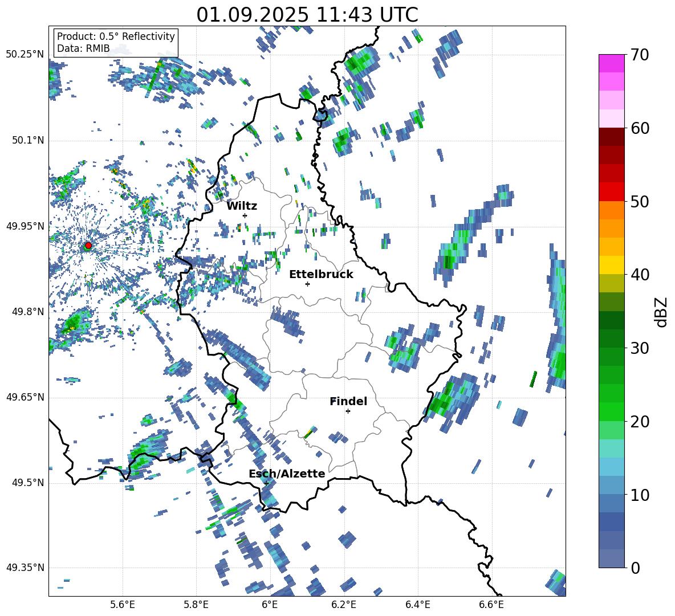Pick the bottom grey-blue colorbar segment above 0
Viewport: 675px width, 616px height.
[611, 559]
